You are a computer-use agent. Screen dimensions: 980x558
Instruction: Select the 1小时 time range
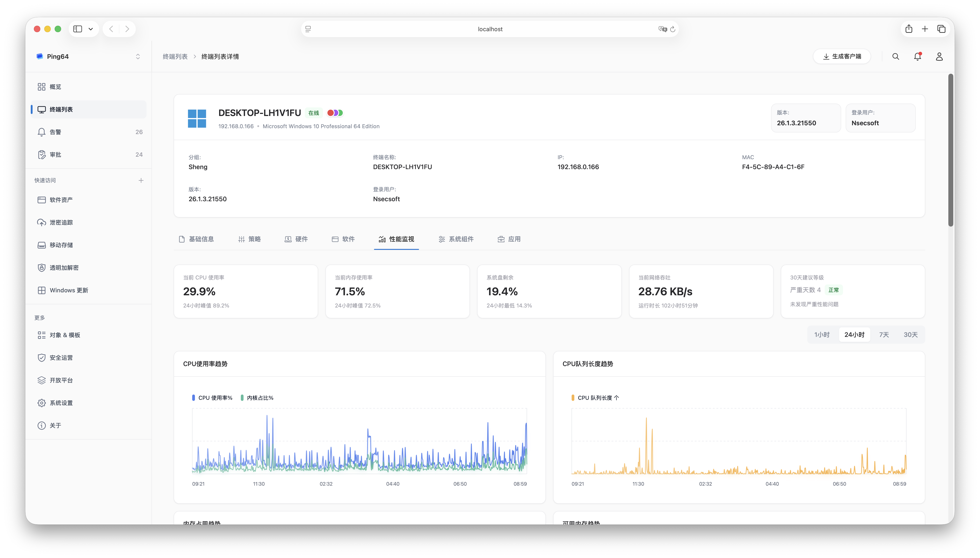[x=822, y=335]
